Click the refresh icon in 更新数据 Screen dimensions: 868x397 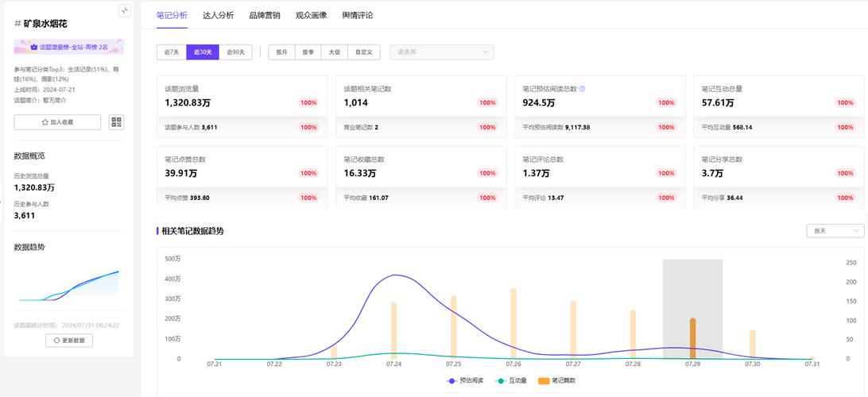(56, 341)
